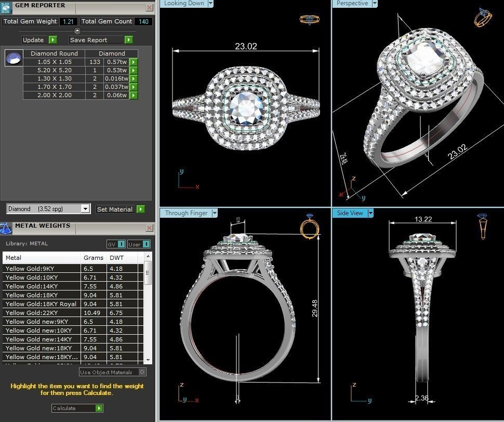The height and width of the screenshot is (422, 504).
Task: Select the round diamond gem thumbnail
Action: pyautogui.click(x=14, y=58)
